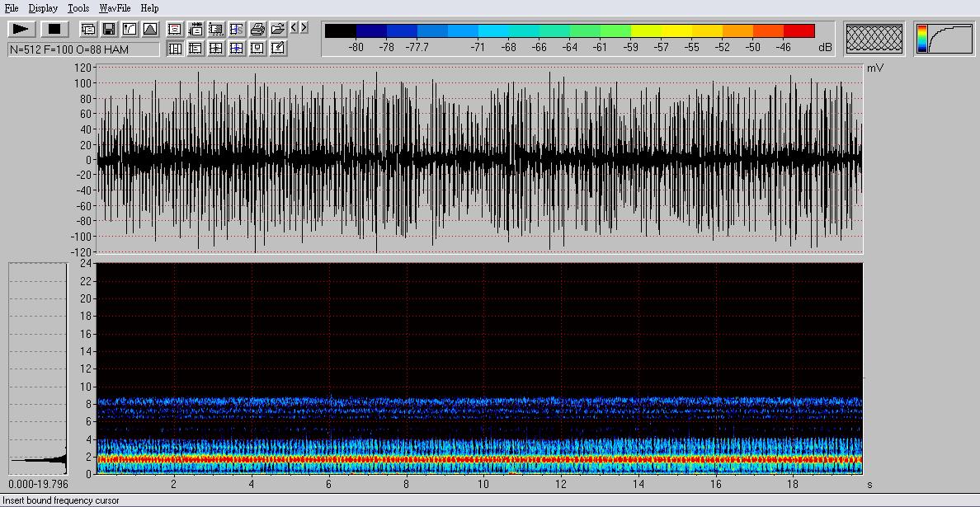Open the Tools menu

point(78,8)
